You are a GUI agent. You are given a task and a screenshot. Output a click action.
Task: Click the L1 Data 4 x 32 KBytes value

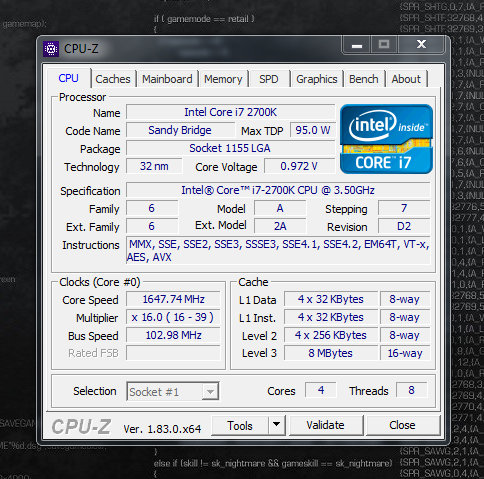(x=331, y=299)
